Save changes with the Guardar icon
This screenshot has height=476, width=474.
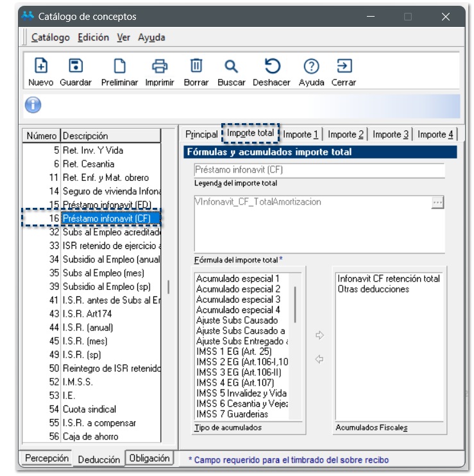click(76, 66)
